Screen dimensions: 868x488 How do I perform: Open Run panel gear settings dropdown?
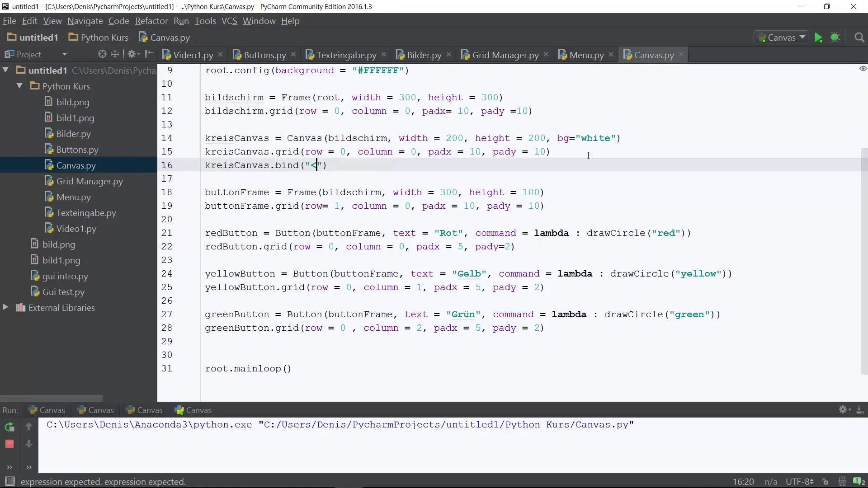coord(844,410)
